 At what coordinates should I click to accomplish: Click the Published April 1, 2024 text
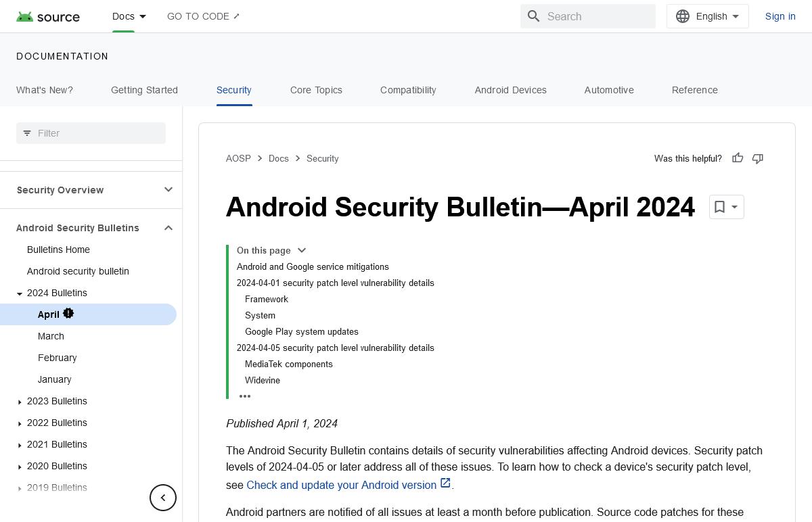[x=281, y=423]
